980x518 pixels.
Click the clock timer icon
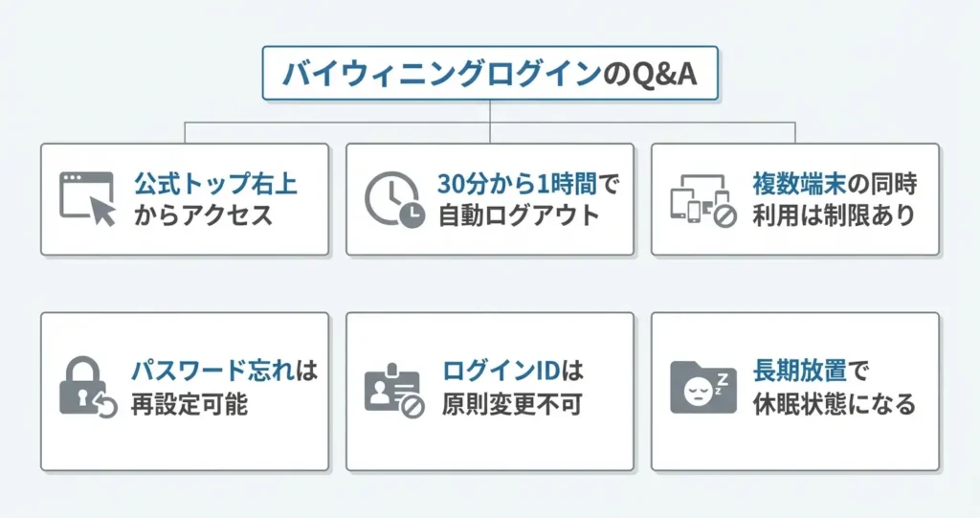pyautogui.click(x=393, y=199)
